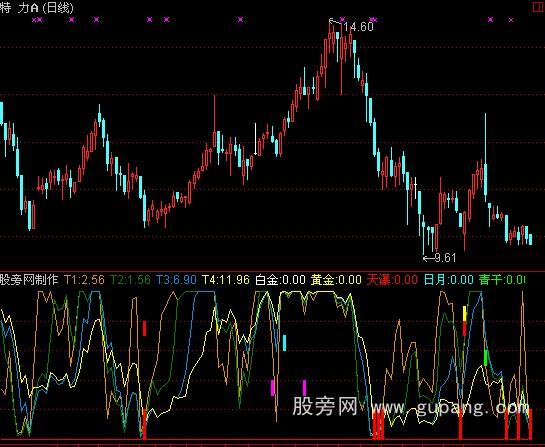Image resolution: width=545 pixels, height=447 pixels.
Task: Click the 股旁网制作 indicator name
Action: coord(29,279)
